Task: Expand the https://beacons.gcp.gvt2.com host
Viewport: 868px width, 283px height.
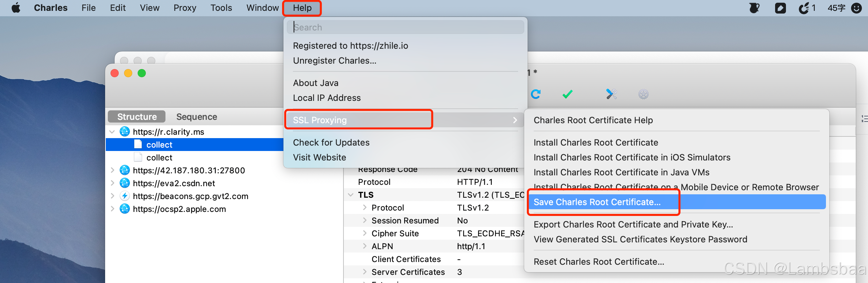Action: click(112, 196)
